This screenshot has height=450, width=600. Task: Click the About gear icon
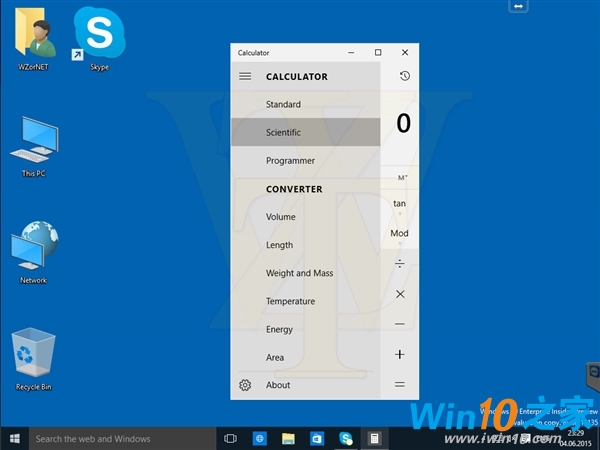245,385
